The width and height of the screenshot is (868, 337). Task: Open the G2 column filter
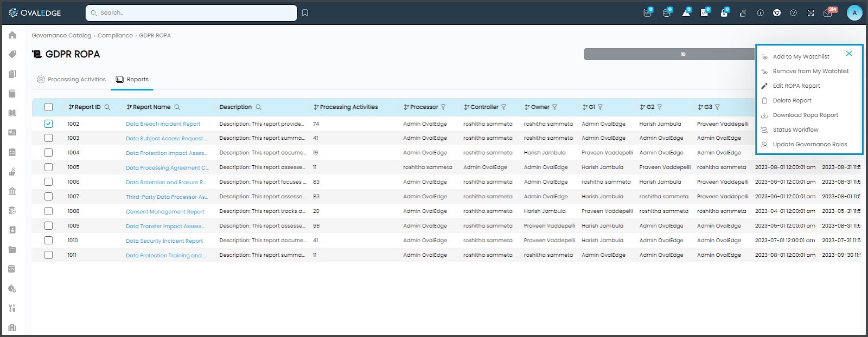tap(660, 107)
